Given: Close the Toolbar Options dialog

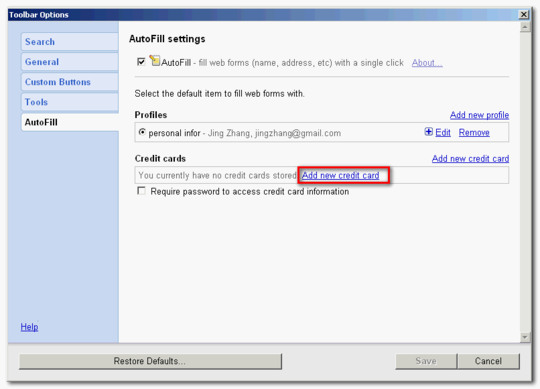Looking at the screenshot, I should (524, 14).
